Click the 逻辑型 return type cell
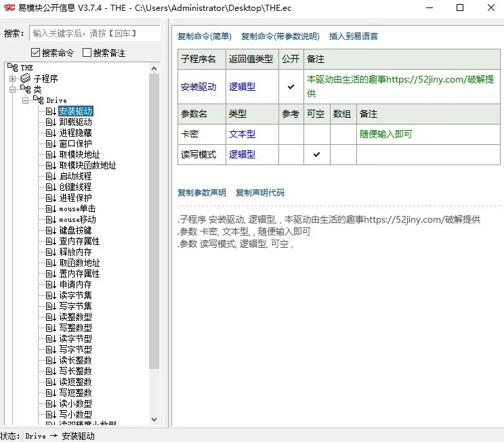Viewport: 504px width, 442px height. [x=252, y=87]
